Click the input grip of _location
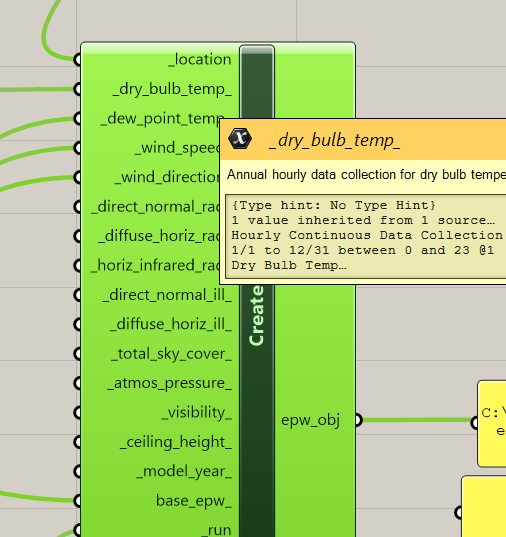 [x=78, y=60]
